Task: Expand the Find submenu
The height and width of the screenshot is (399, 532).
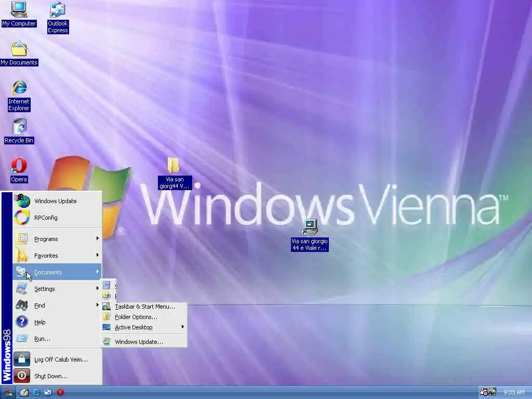Action: (57, 305)
